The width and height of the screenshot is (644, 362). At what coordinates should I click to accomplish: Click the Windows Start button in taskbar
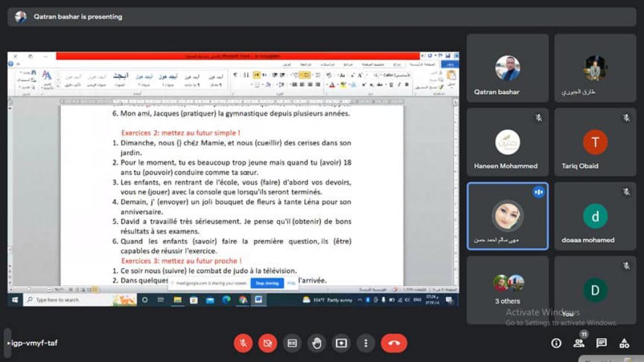(x=14, y=300)
